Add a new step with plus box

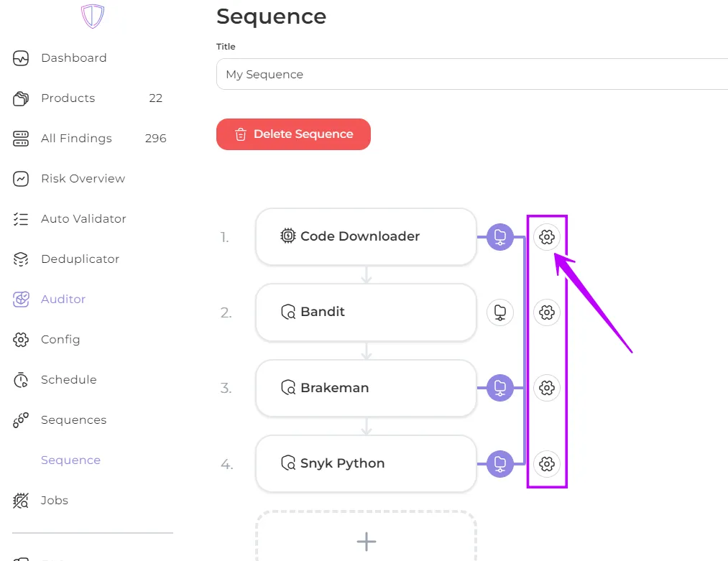coord(367,541)
